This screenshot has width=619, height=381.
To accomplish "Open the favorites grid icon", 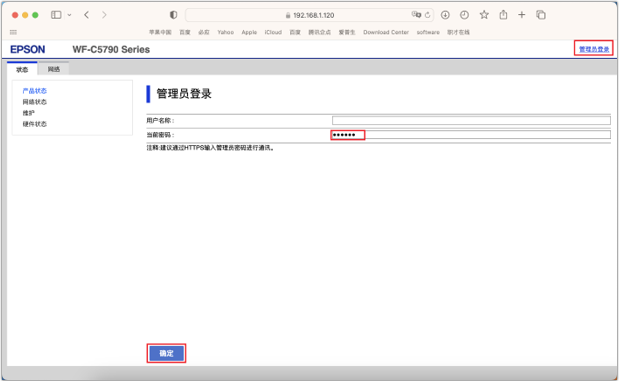I will point(13,32).
